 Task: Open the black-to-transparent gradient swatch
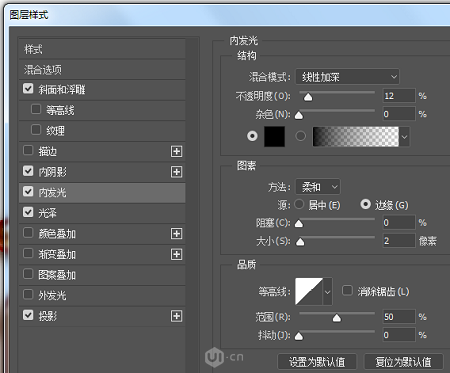click(x=355, y=136)
